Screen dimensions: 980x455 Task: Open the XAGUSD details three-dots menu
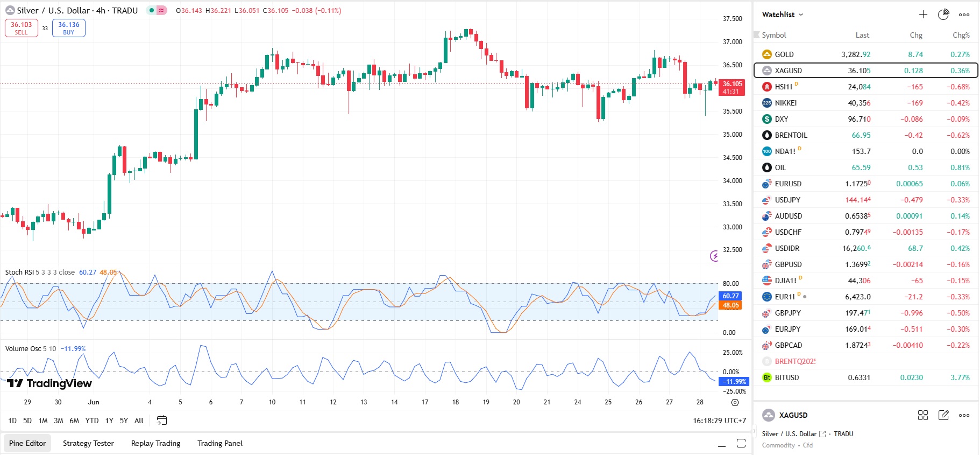point(964,415)
